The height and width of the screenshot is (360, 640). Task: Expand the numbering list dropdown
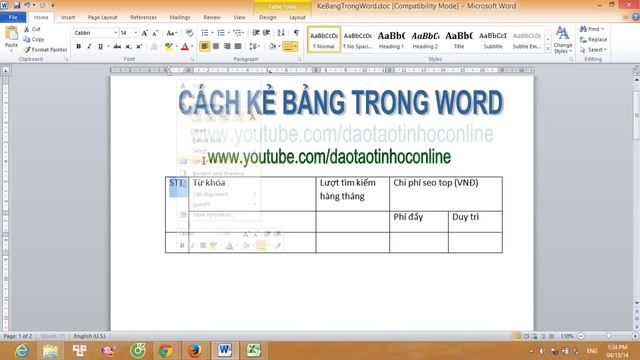pos(228,33)
